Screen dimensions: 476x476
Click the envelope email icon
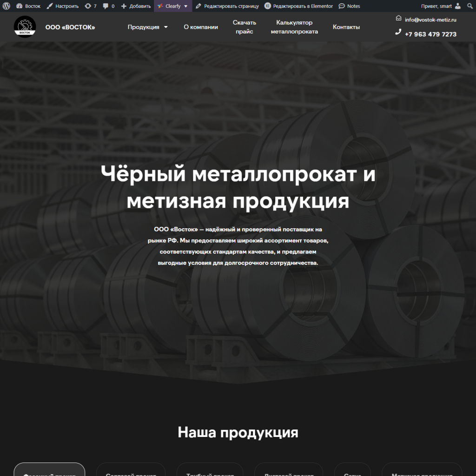click(398, 18)
